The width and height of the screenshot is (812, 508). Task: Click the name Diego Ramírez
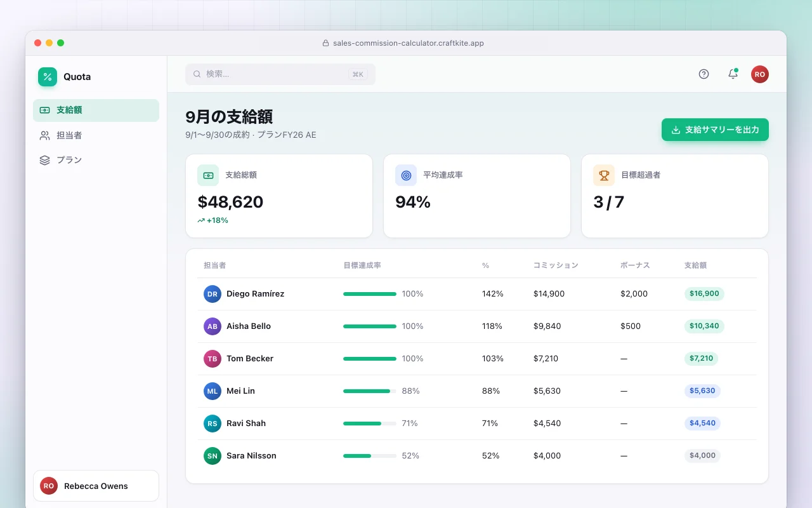pyautogui.click(x=255, y=294)
